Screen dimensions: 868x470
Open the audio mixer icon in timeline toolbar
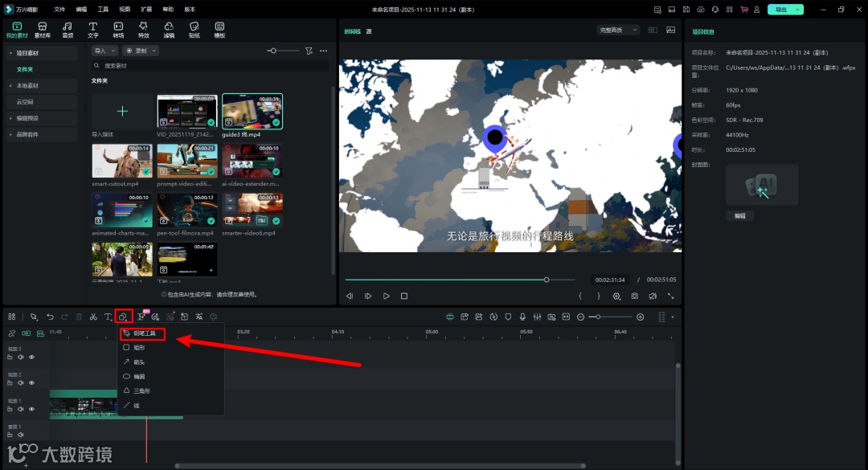tap(537, 317)
